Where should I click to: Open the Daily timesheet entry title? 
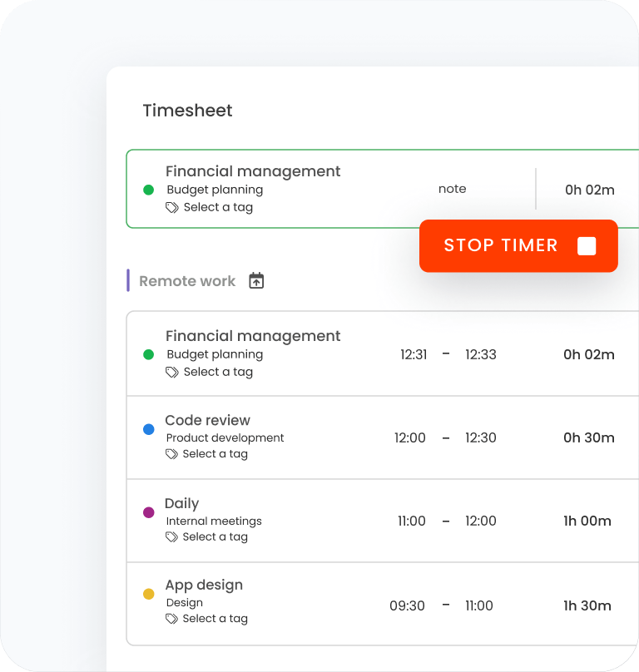pyautogui.click(x=181, y=503)
